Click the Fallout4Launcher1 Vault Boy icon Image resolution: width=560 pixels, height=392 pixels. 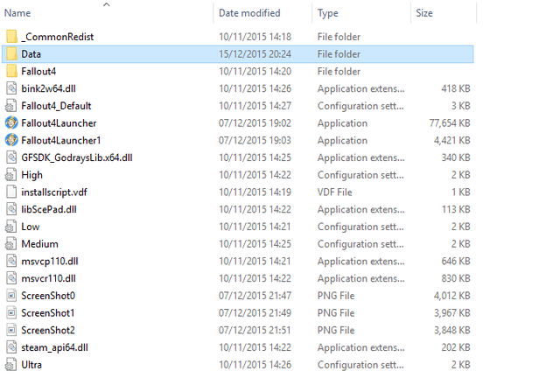pos(11,140)
